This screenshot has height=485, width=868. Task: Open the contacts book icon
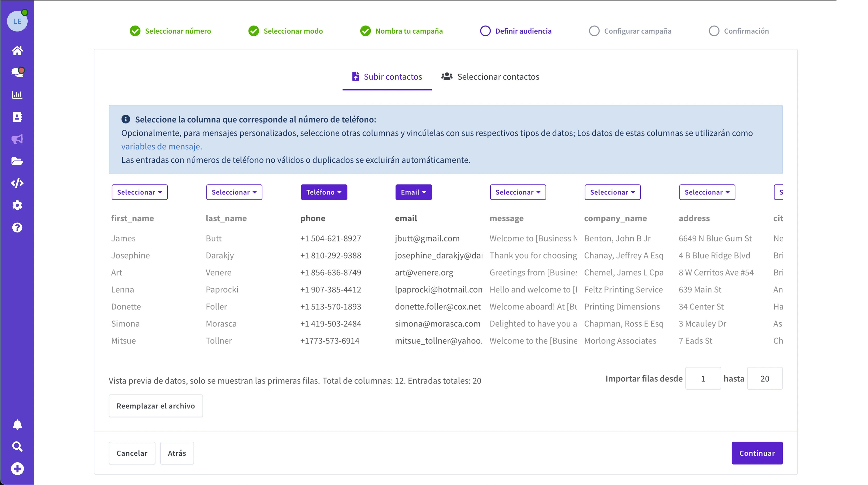17,117
